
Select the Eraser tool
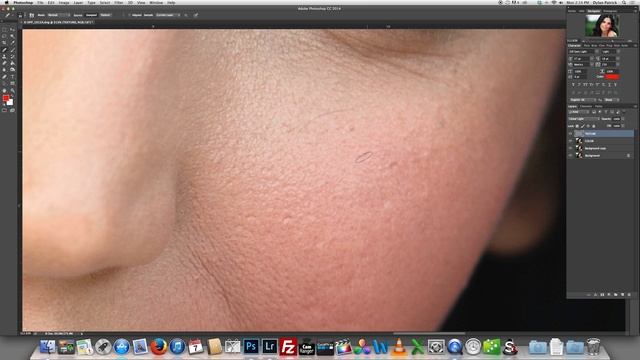pos(4,63)
